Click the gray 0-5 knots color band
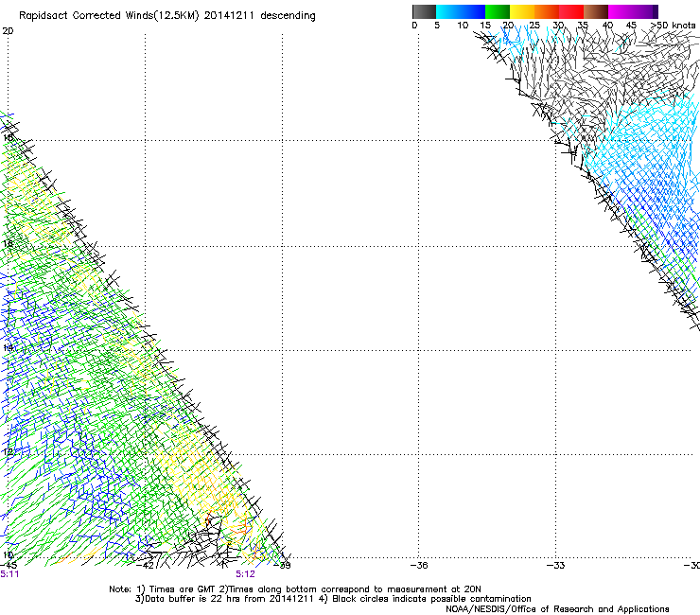 click(x=424, y=11)
